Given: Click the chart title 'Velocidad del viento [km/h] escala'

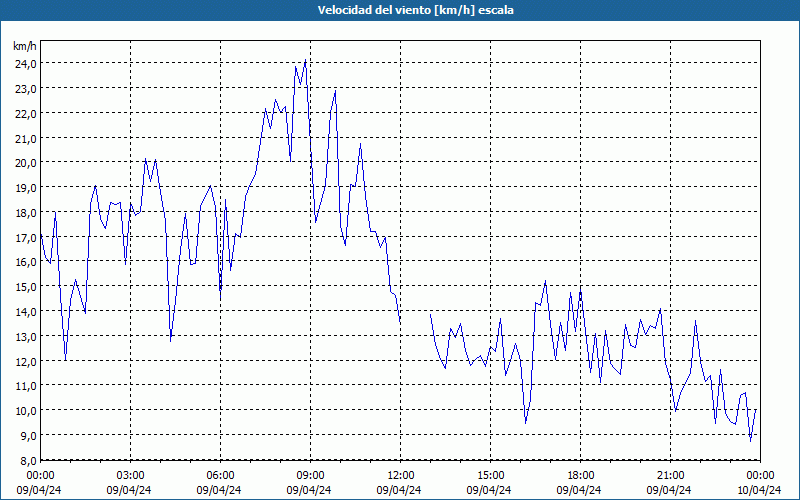Looking at the screenshot, I should pos(415,10).
